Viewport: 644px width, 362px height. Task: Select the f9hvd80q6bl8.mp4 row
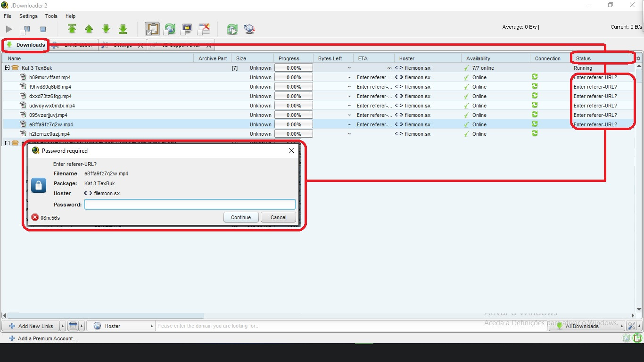[x=318, y=87]
